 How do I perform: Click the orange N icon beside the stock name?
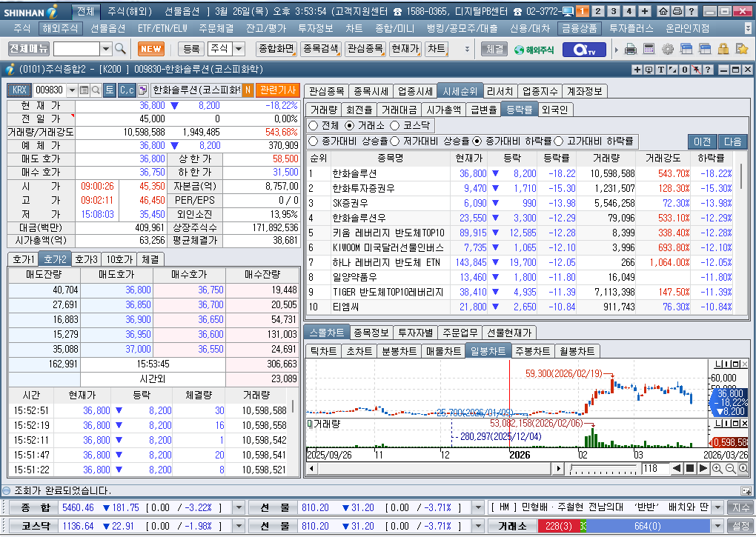[248, 90]
